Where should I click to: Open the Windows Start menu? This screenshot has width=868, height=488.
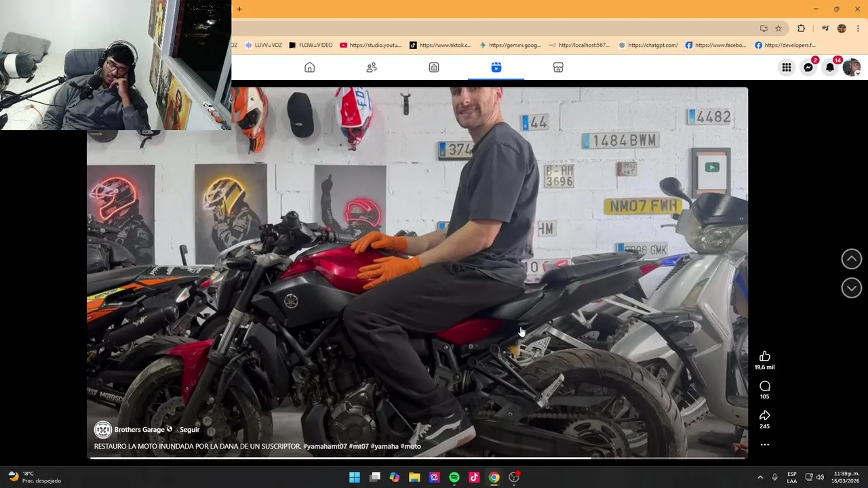pos(355,477)
